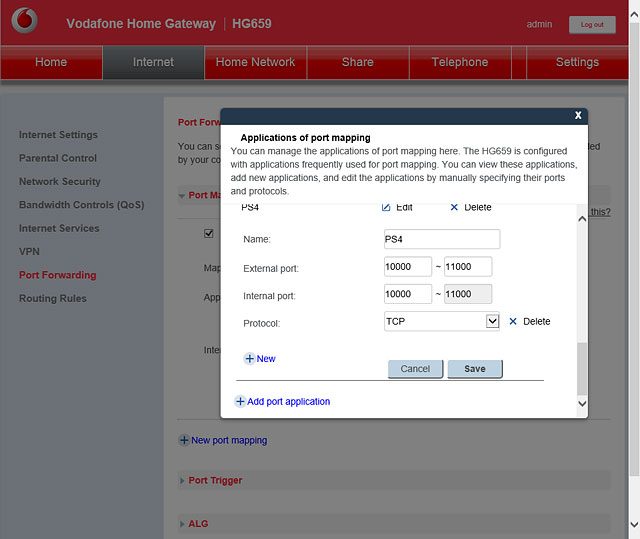This screenshot has height=539, width=640.
Task: Click the ALG heading text
Action: tap(198, 524)
